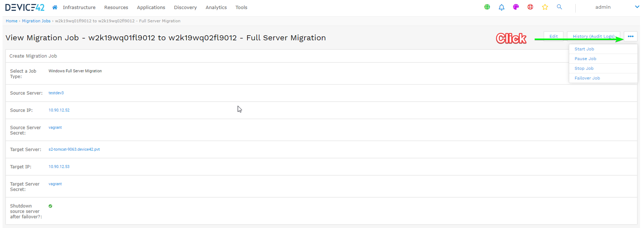Open History (Audit Logs) button
Image resolution: width=644 pixels, height=228 pixels.
coord(594,36)
